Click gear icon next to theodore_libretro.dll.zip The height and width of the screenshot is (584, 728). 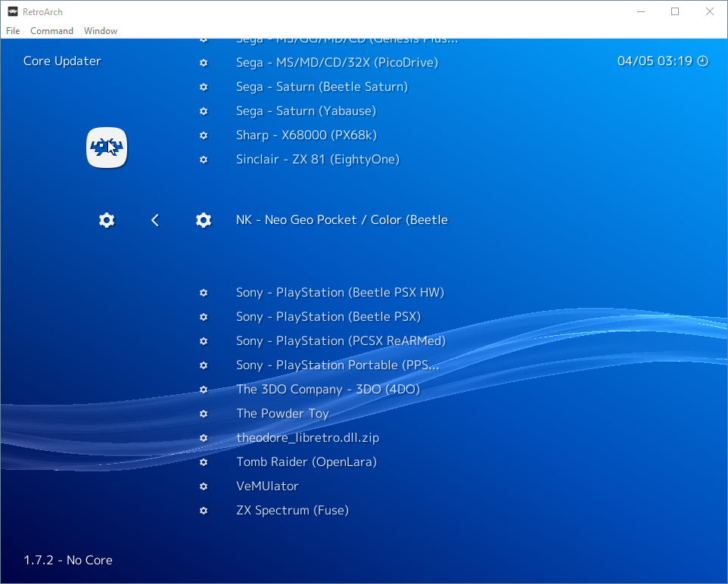pos(204,438)
